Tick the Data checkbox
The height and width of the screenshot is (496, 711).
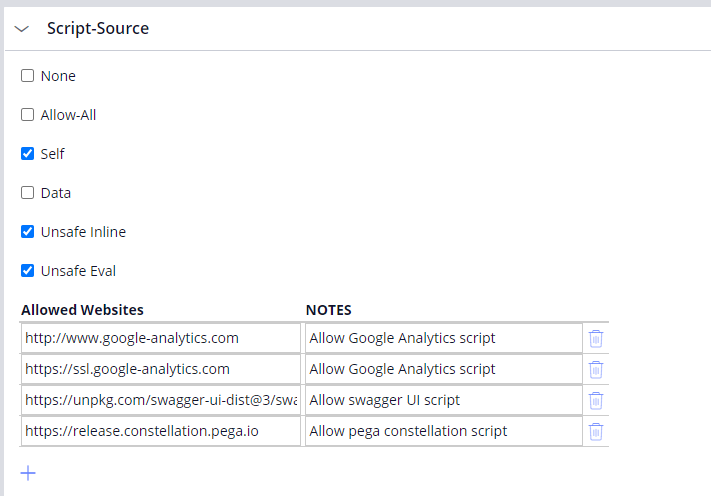pos(28,193)
